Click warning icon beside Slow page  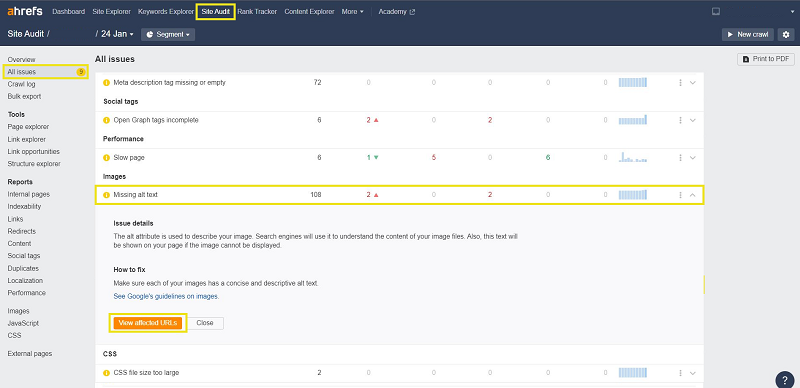[107, 158]
